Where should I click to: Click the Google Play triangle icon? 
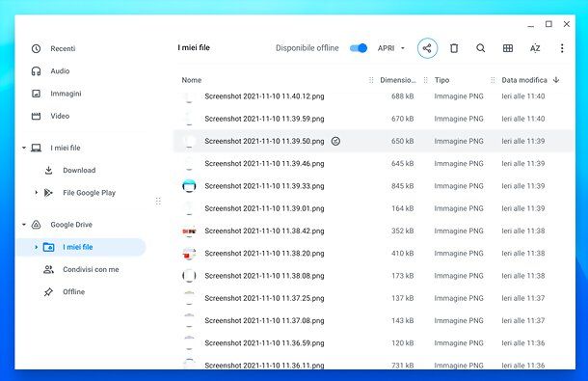pyautogui.click(x=48, y=193)
